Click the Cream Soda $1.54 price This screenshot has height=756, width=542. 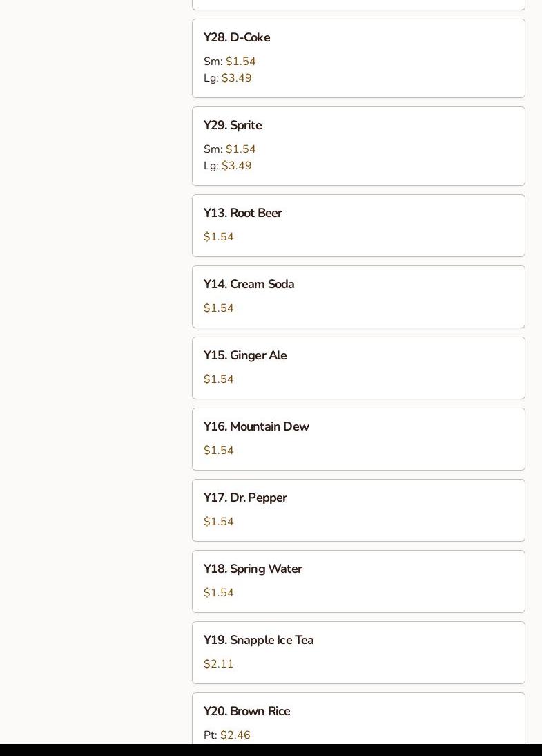click(x=219, y=308)
